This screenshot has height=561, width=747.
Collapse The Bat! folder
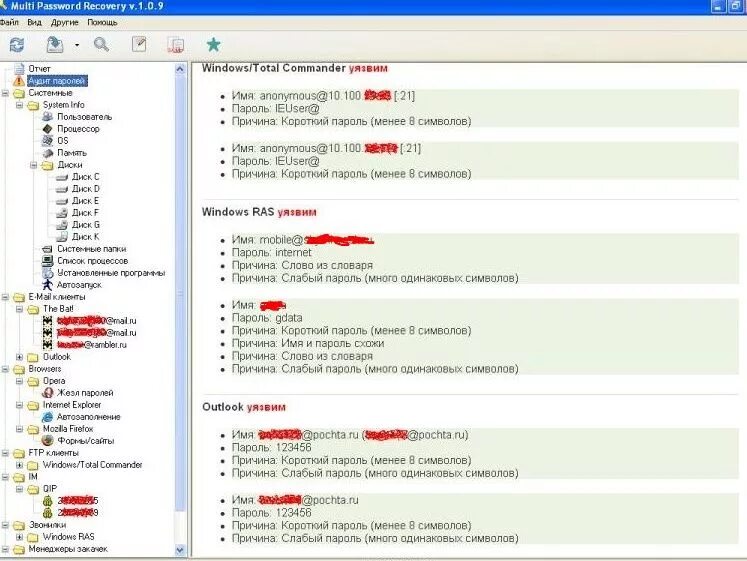(20, 309)
